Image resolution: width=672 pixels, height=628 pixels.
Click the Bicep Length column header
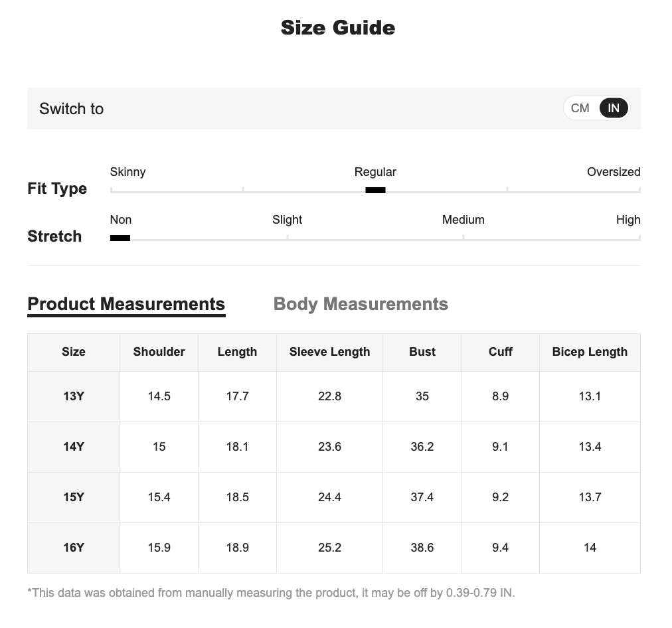click(x=590, y=352)
